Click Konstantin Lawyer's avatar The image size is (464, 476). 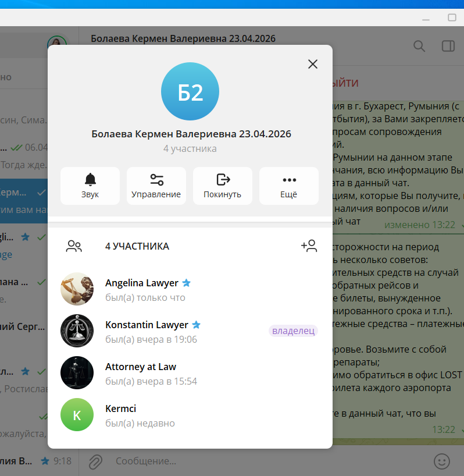77,331
